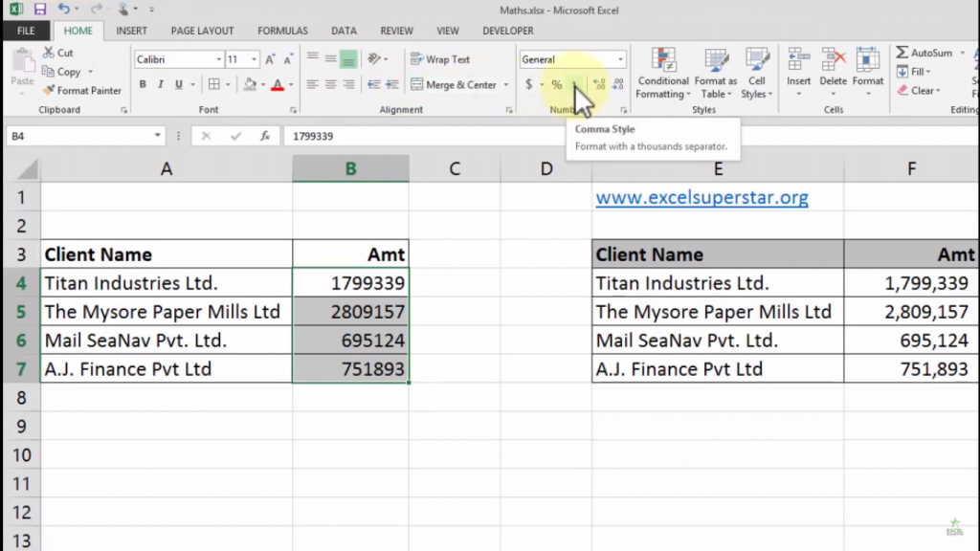This screenshot has width=980, height=551.
Task: Toggle bold formatting
Action: pyautogui.click(x=142, y=84)
